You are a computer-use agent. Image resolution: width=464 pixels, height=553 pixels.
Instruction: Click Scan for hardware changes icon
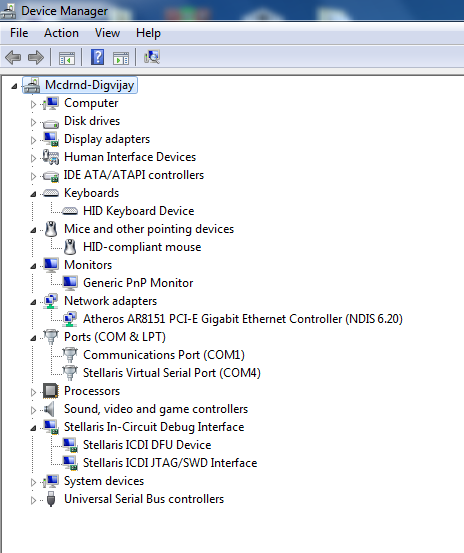[x=152, y=57]
